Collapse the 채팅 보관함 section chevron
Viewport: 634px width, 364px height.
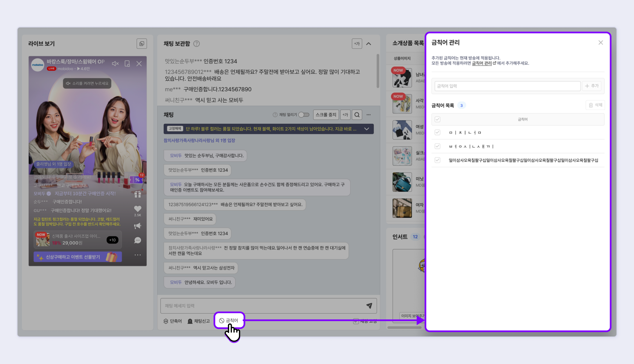[x=369, y=44]
